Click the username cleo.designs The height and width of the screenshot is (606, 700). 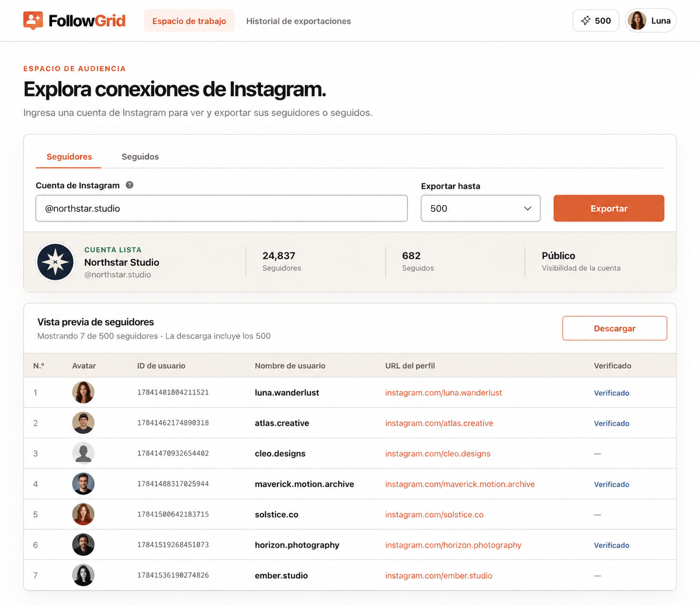tap(280, 453)
